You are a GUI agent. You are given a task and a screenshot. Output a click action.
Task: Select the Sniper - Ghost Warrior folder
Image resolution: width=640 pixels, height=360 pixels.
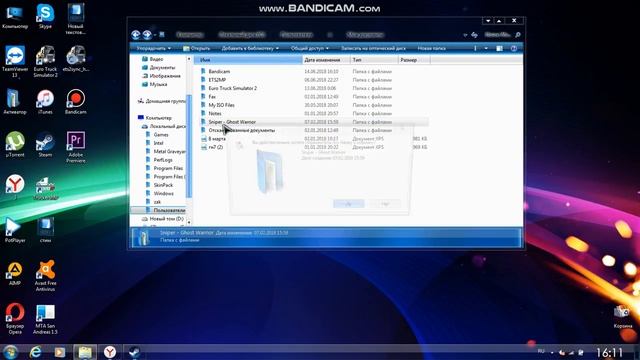232,122
